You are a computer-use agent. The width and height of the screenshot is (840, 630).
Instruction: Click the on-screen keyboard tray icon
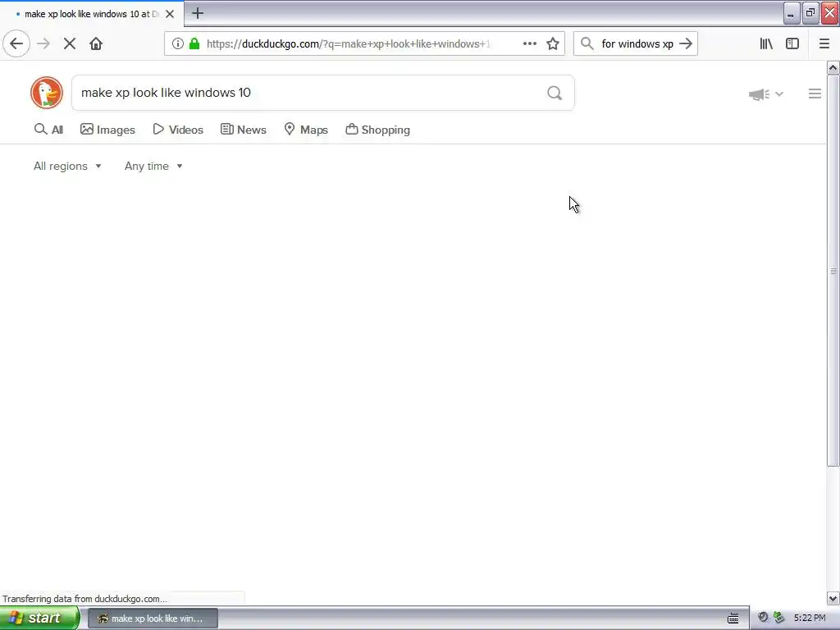click(733, 619)
